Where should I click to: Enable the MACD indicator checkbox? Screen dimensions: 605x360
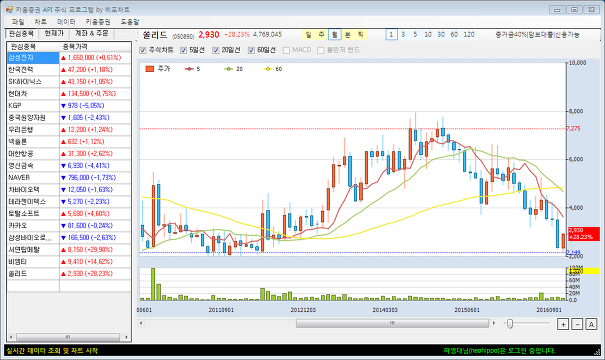pyautogui.click(x=286, y=50)
